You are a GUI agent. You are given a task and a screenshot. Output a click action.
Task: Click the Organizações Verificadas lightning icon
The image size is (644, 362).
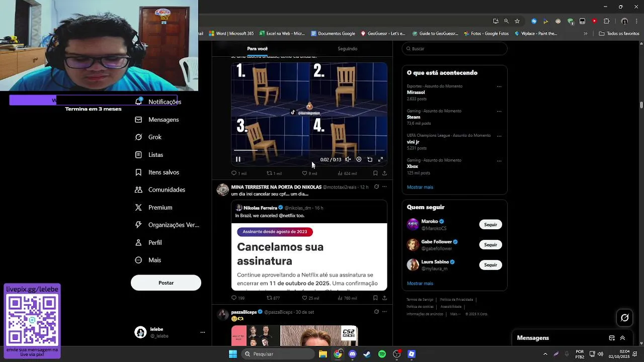pyautogui.click(x=138, y=225)
